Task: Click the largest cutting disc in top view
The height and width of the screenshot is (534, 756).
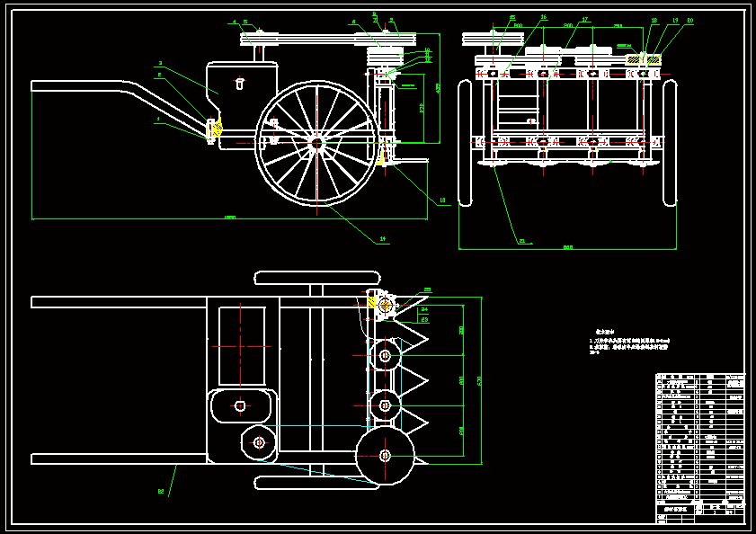Action: [385, 456]
